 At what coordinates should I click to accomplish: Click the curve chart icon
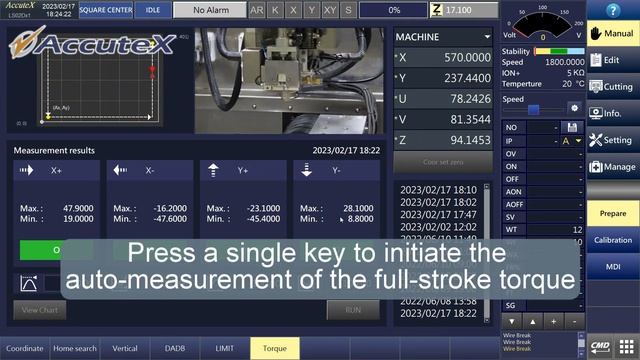tap(29, 283)
